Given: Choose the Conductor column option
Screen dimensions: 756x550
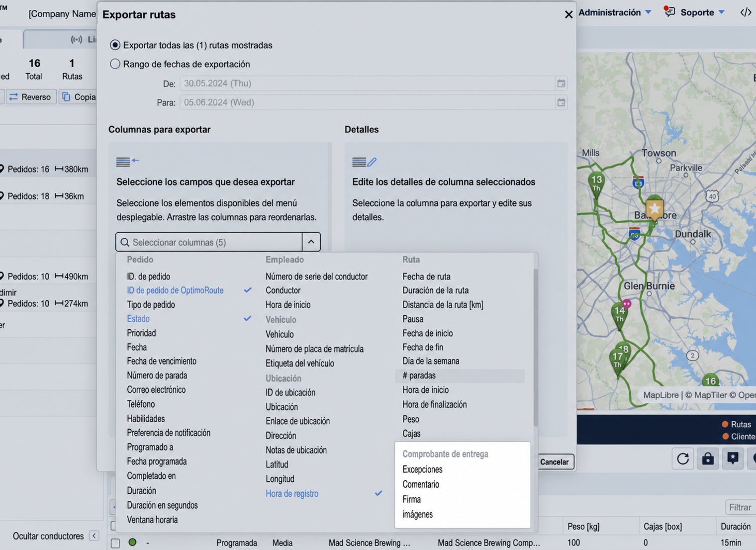Looking at the screenshot, I should [x=283, y=290].
